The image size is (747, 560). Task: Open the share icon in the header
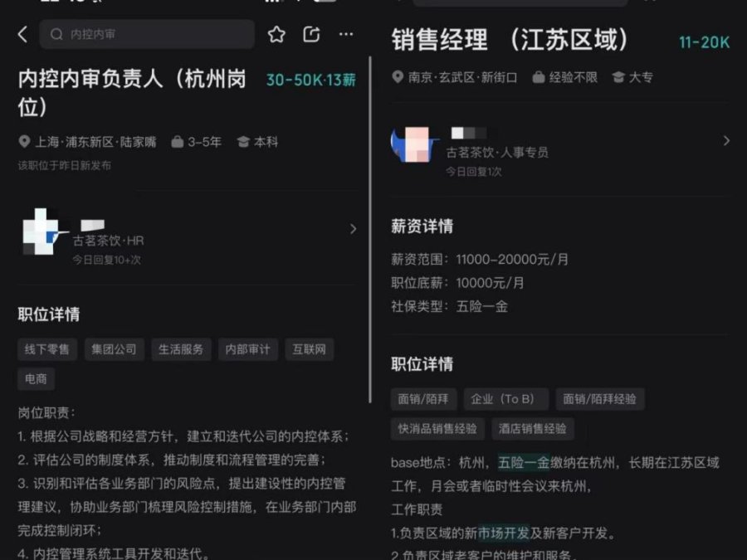click(311, 34)
